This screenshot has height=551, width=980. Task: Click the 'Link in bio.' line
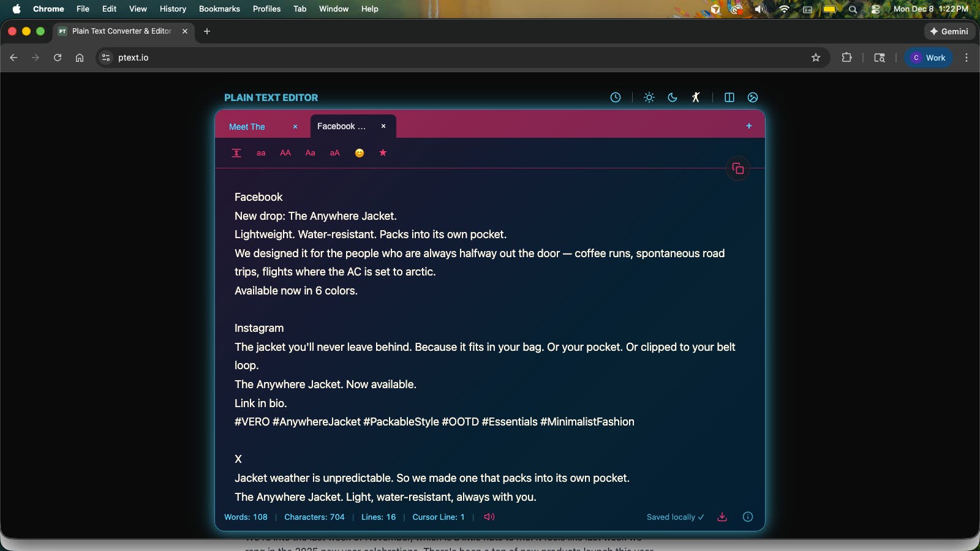point(260,403)
